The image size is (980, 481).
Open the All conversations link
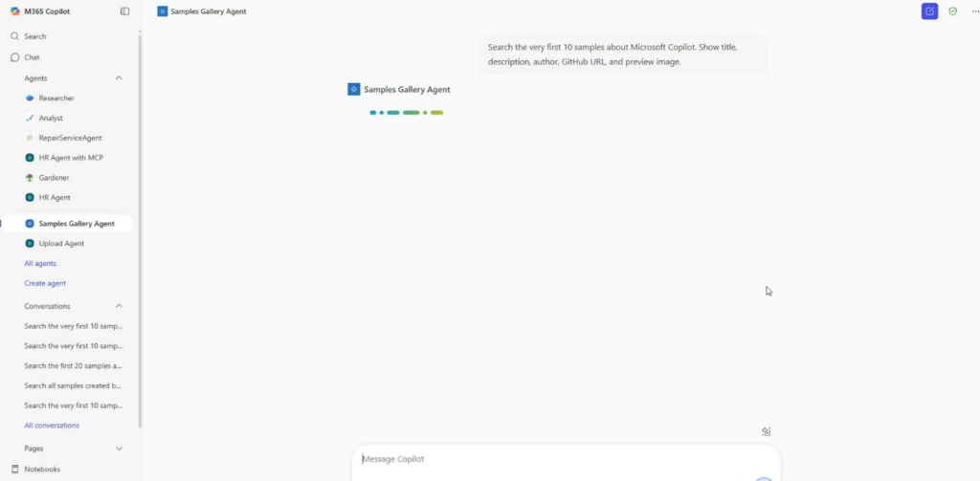point(52,426)
